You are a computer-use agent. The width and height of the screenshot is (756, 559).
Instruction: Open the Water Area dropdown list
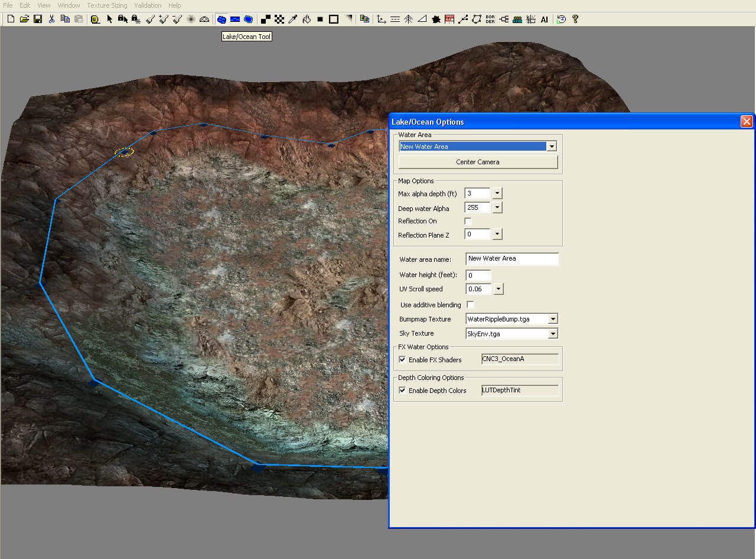tap(552, 147)
